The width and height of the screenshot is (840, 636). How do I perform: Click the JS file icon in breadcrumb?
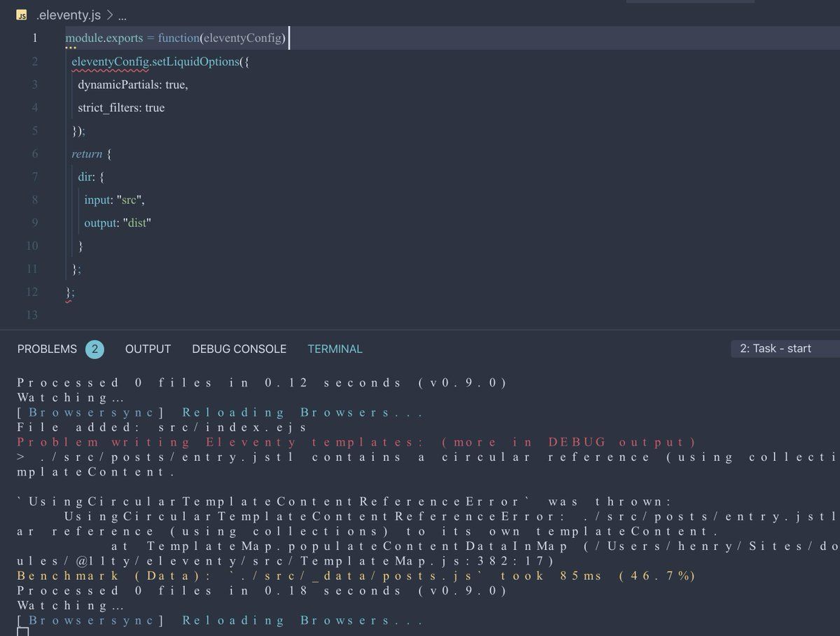tap(22, 15)
